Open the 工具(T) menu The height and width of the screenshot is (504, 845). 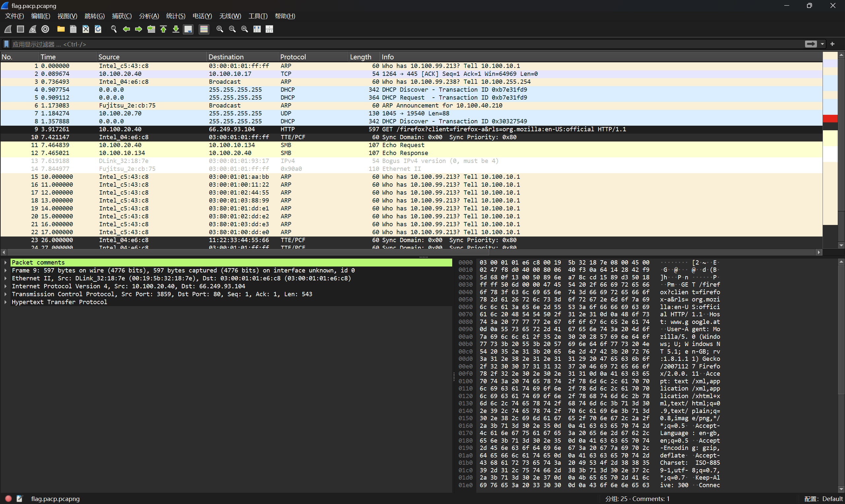(x=258, y=16)
